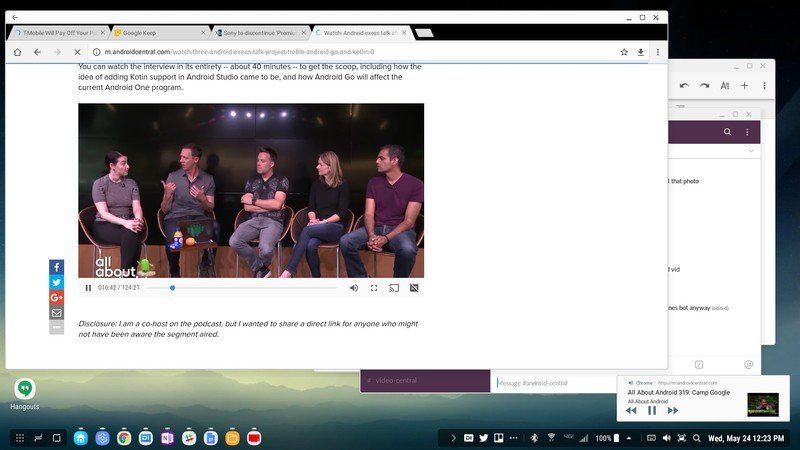Pause the video in the player
Viewport: 800px width, 450px height.
coord(88,288)
